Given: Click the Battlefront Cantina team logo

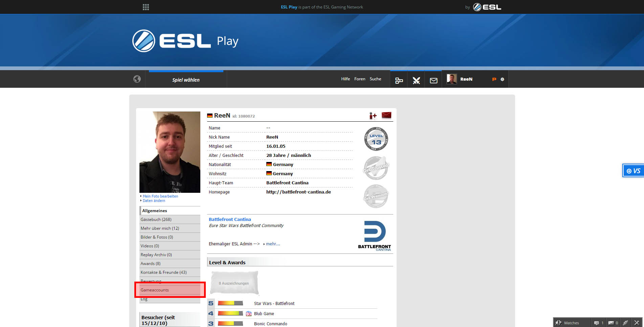Looking at the screenshot, I should pyautogui.click(x=375, y=236).
